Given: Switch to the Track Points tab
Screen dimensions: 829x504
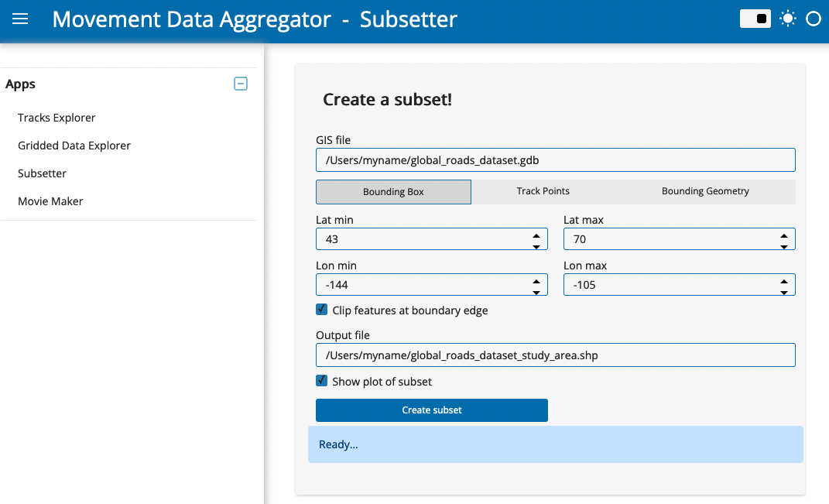Looking at the screenshot, I should tap(543, 191).
